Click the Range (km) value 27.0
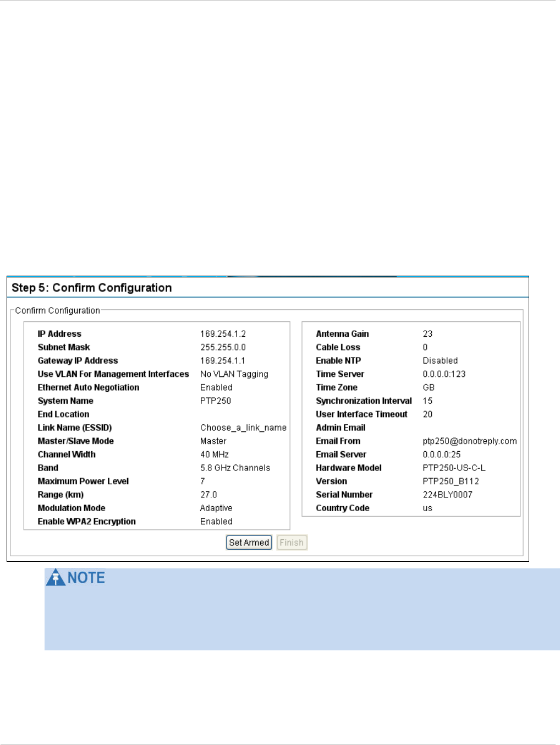The width and height of the screenshot is (560, 745). pos(208,495)
